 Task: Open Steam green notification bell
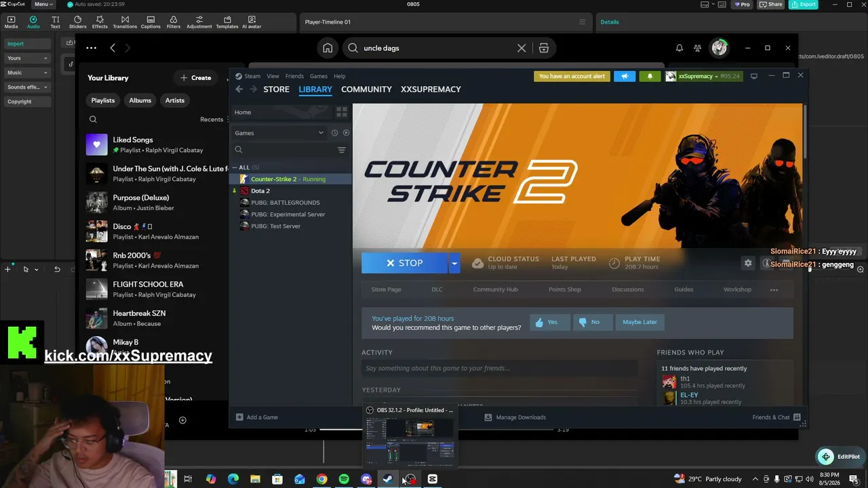[650, 76]
